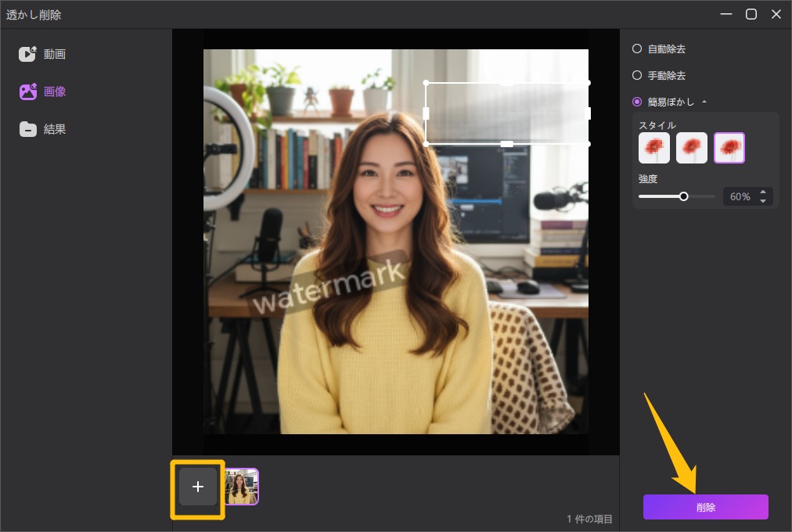The width and height of the screenshot is (792, 532).
Task: Click the right-middle handle of the selection box
Action: click(x=588, y=113)
